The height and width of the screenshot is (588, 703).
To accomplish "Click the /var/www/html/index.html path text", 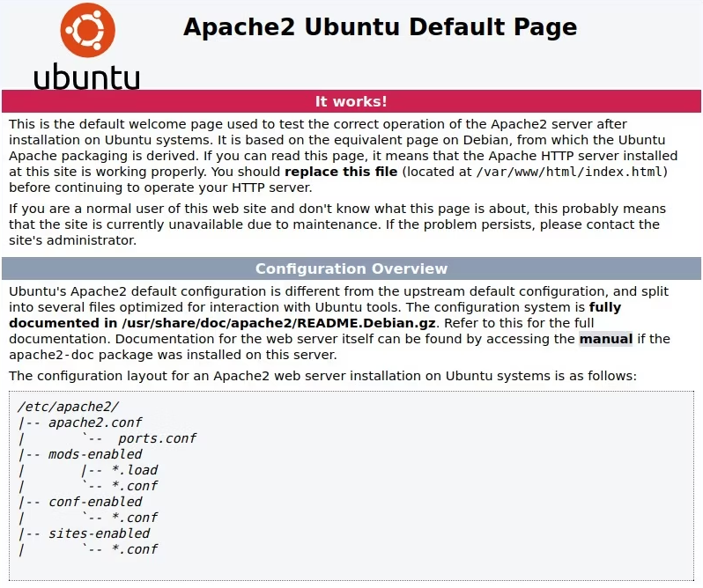I will 569,172.
